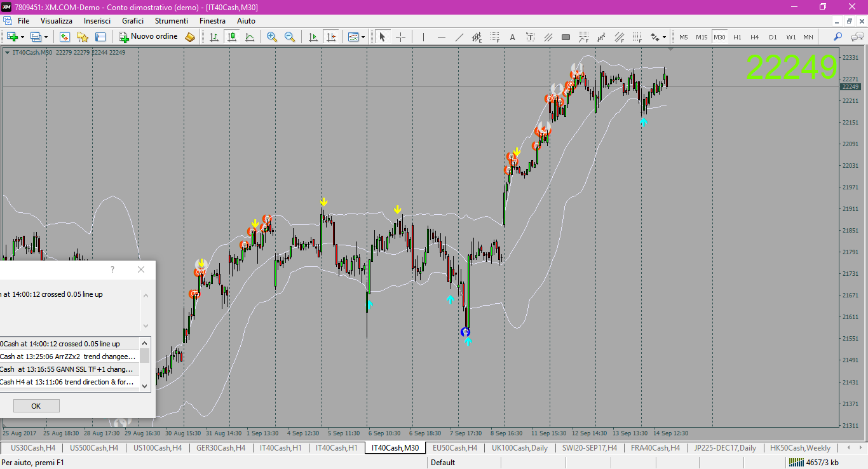Select alert row 'ArrZZx2 trend changee'
868x469 pixels.
point(70,357)
